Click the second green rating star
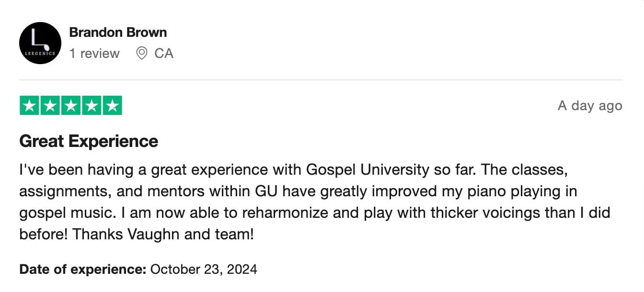The height and width of the screenshot is (292, 644). pyautogui.click(x=50, y=106)
